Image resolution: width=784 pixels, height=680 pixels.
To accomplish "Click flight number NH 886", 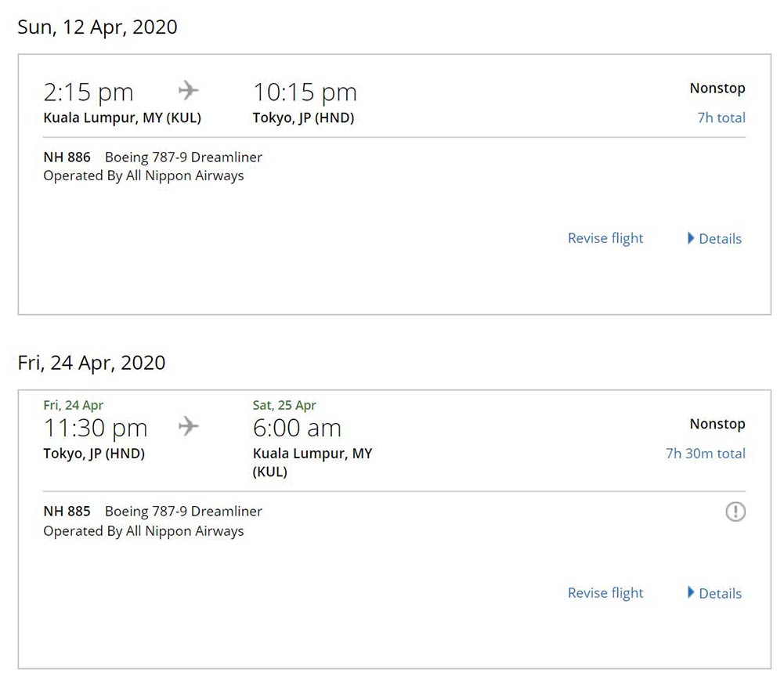I will (x=67, y=157).
